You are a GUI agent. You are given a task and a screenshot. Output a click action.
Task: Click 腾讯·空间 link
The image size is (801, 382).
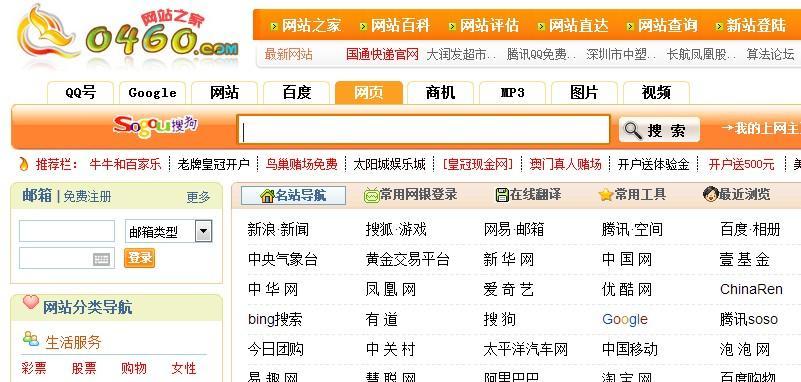632,229
